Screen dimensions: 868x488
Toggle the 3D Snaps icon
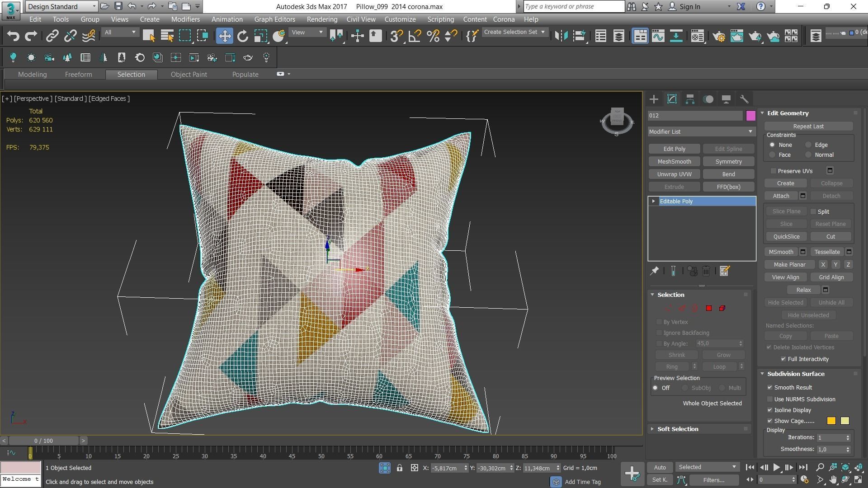click(396, 36)
